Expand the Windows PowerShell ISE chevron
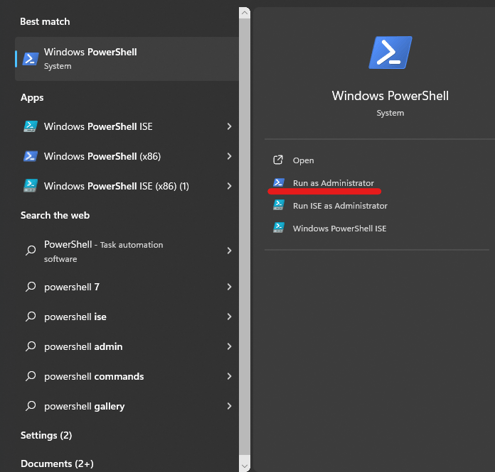The width and height of the screenshot is (495, 472). 229,126
